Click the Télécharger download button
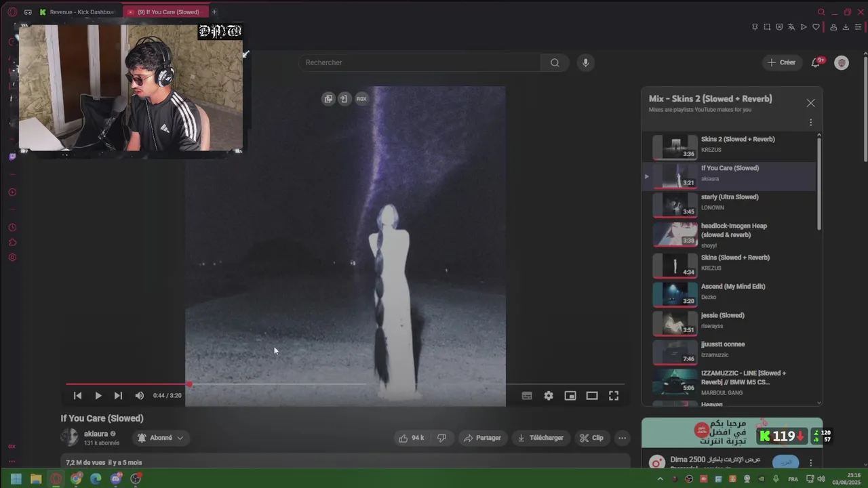 [540, 438]
